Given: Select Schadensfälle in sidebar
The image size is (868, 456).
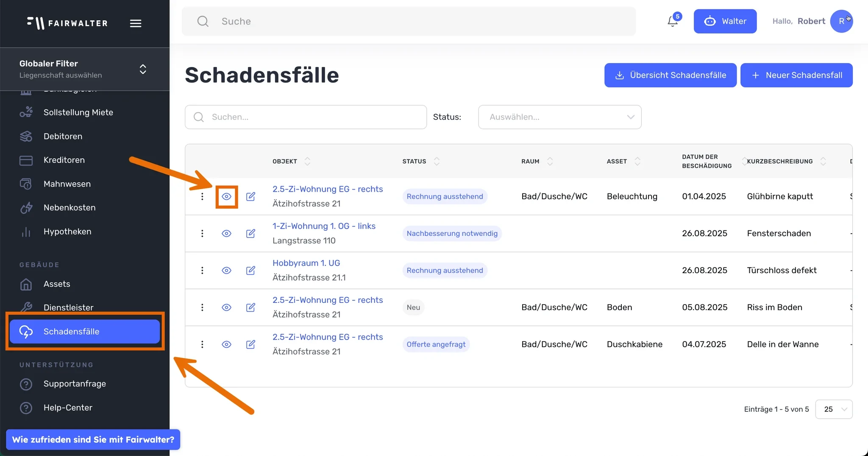Looking at the screenshot, I should (85, 331).
